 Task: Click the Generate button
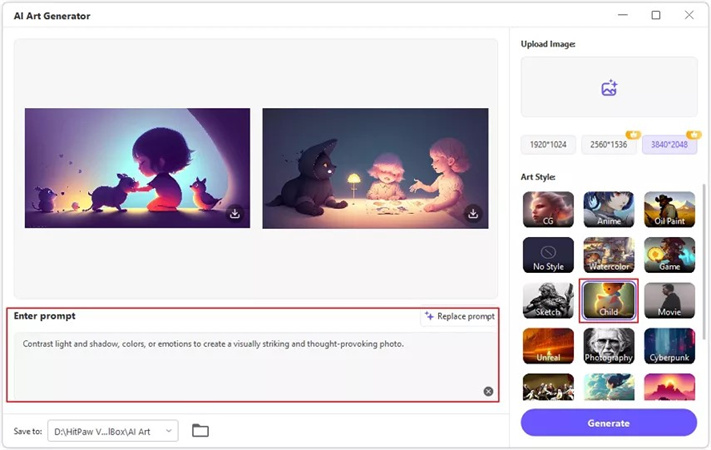pyautogui.click(x=608, y=423)
